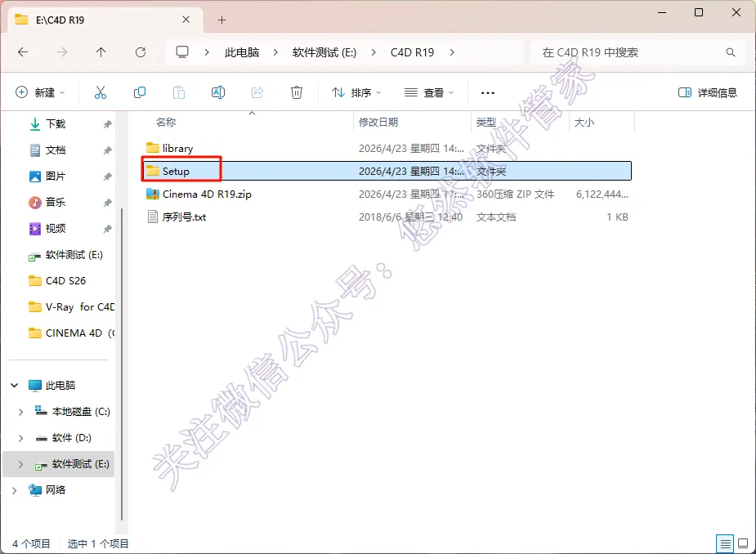Expand the 网络 tree node

tap(15, 490)
